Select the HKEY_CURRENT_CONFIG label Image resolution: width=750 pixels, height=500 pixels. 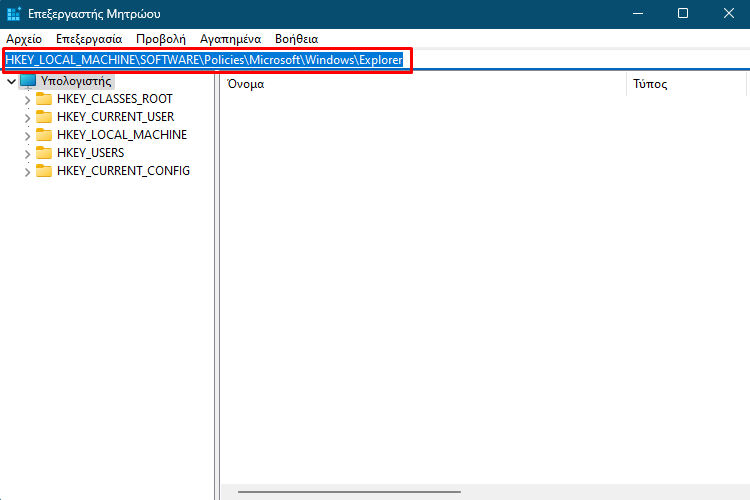(x=123, y=171)
